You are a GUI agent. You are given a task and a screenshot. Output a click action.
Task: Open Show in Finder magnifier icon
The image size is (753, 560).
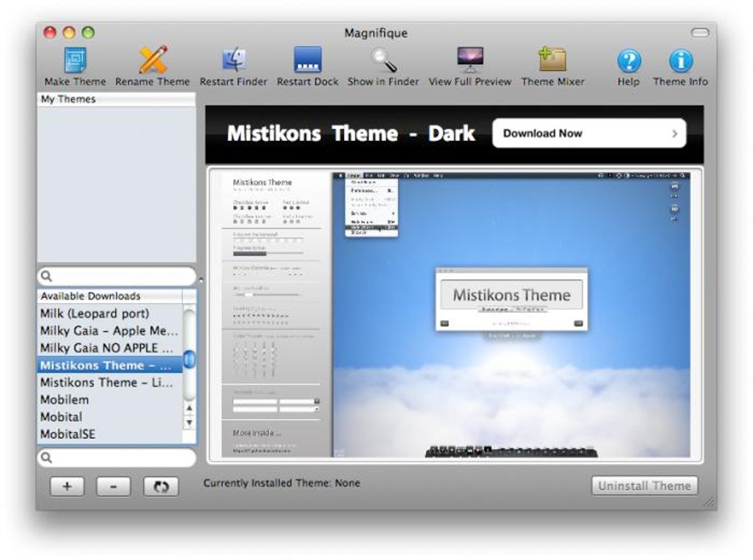tap(384, 60)
